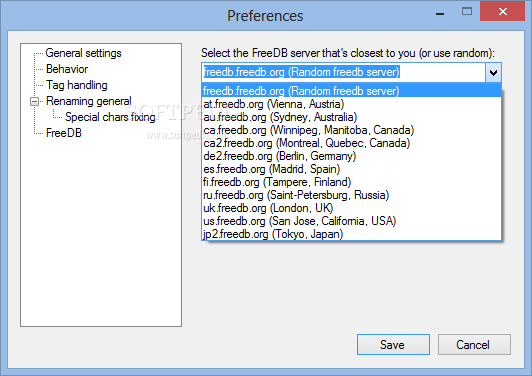Select the Behavior tree item
The width and height of the screenshot is (532, 376).
coord(67,69)
